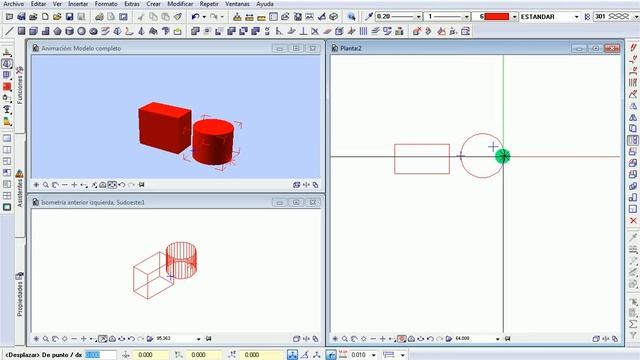Image resolution: width=640 pixels, height=360 pixels.
Task: Select the Cylinder solid tool
Action: [69, 31]
